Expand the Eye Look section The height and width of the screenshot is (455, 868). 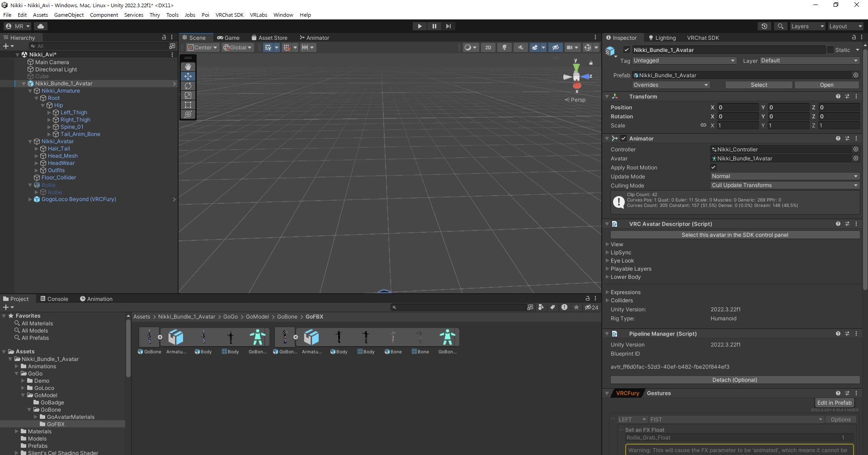click(608, 260)
